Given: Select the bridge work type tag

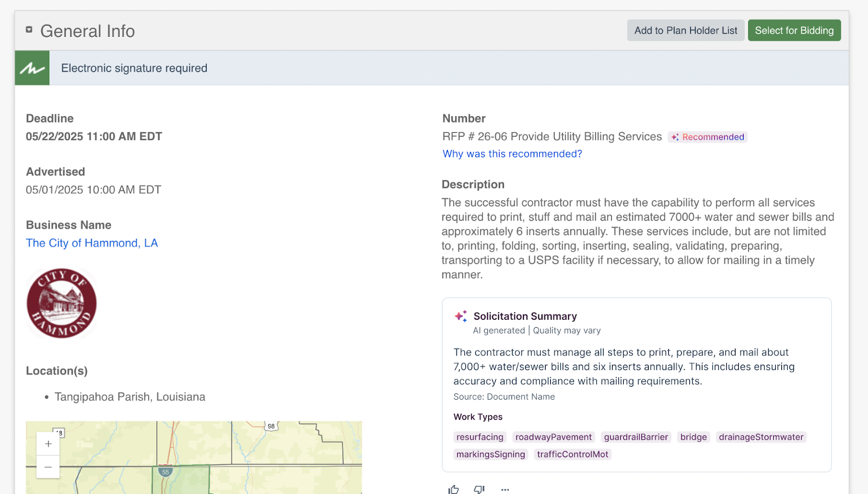Looking at the screenshot, I should (693, 437).
